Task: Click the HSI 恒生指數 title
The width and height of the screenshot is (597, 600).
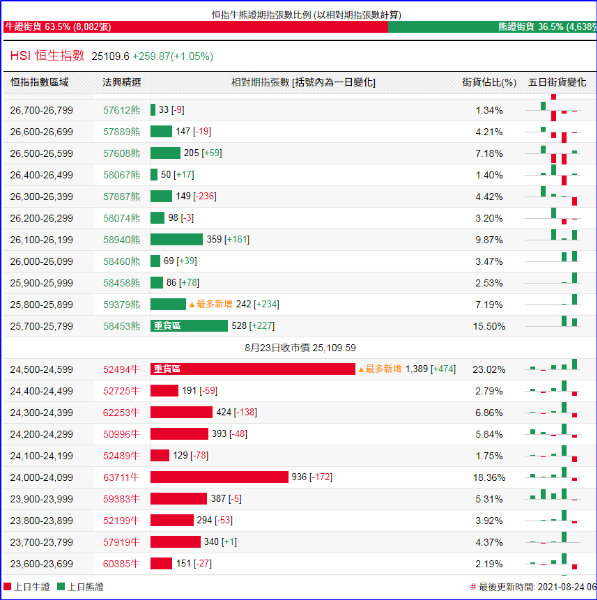Action: [47, 56]
